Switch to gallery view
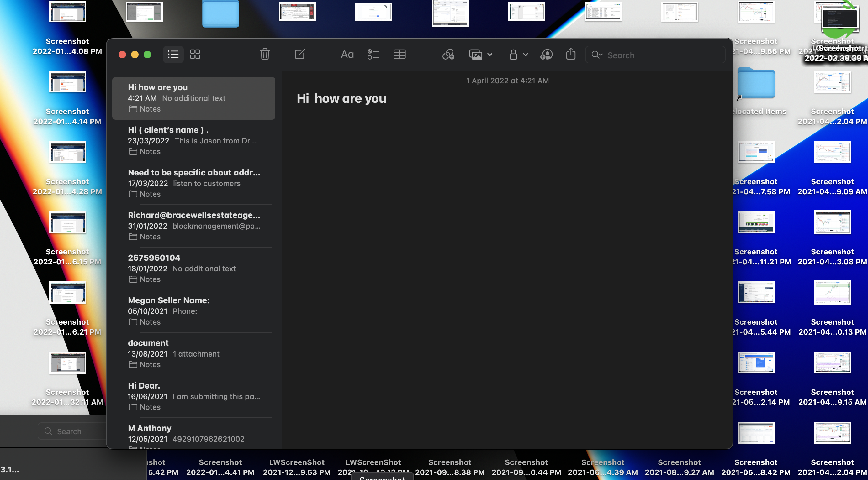The height and width of the screenshot is (480, 868). 195,54
